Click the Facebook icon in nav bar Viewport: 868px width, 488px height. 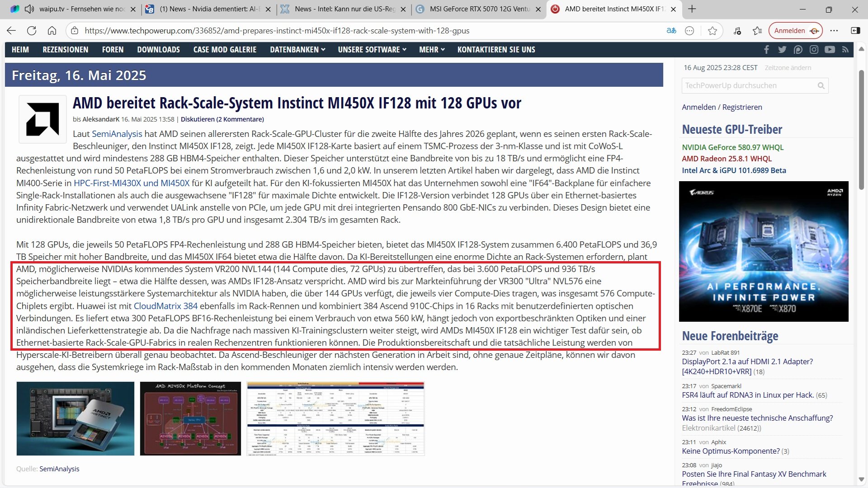pyautogui.click(x=767, y=50)
